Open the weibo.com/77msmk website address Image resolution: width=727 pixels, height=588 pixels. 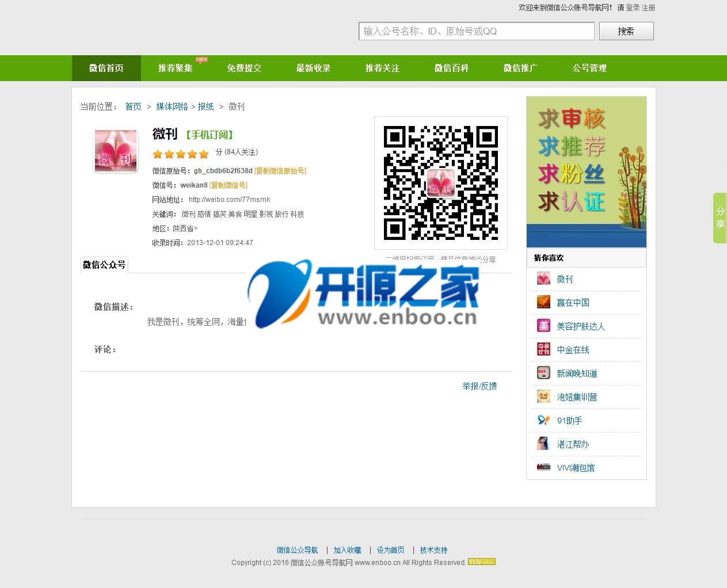[x=230, y=200]
